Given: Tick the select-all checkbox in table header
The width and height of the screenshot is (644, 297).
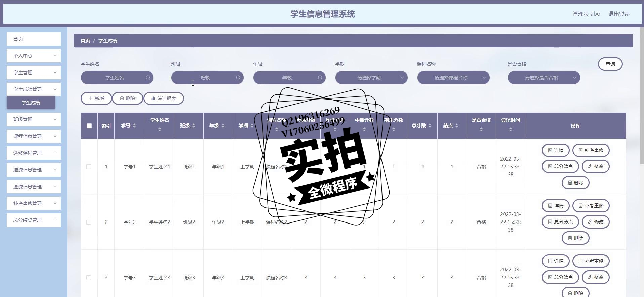Looking at the screenshot, I should (89, 126).
